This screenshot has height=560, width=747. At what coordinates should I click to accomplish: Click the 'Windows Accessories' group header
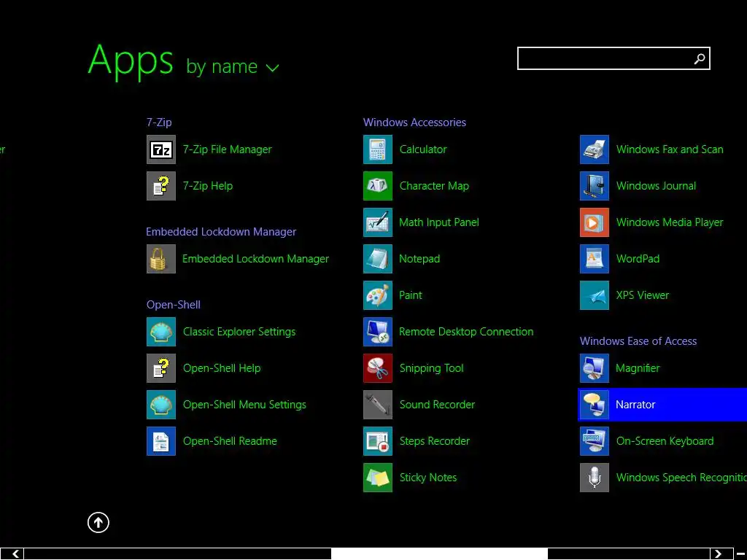click(x=414, y=122)
